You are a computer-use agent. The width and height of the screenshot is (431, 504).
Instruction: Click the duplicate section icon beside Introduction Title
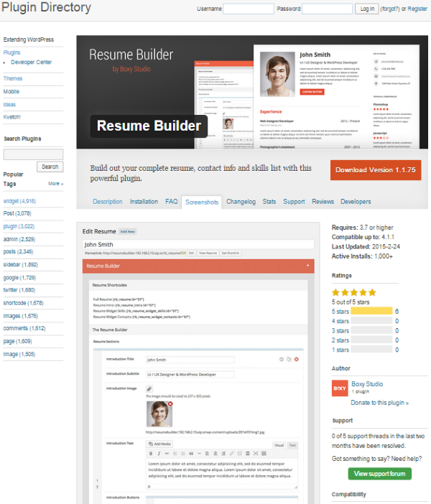pyautogui.click(x=289, y=359)
